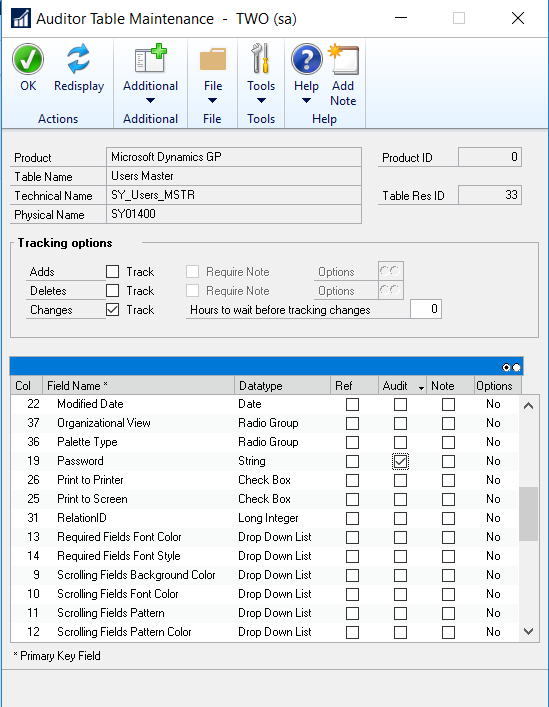Click the Long Integer datatype cell
Screen dimensions: 549x707
pos(268,518)
